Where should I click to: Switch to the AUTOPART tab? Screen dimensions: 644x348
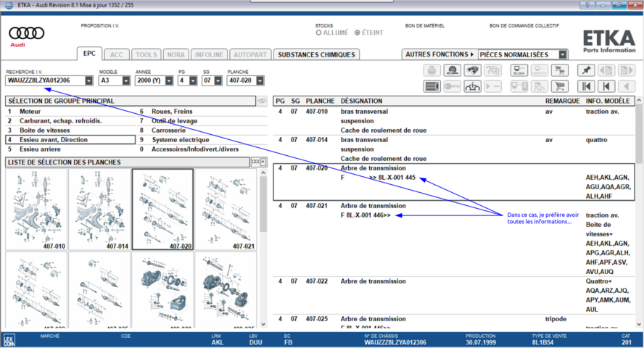pos(250,54)
